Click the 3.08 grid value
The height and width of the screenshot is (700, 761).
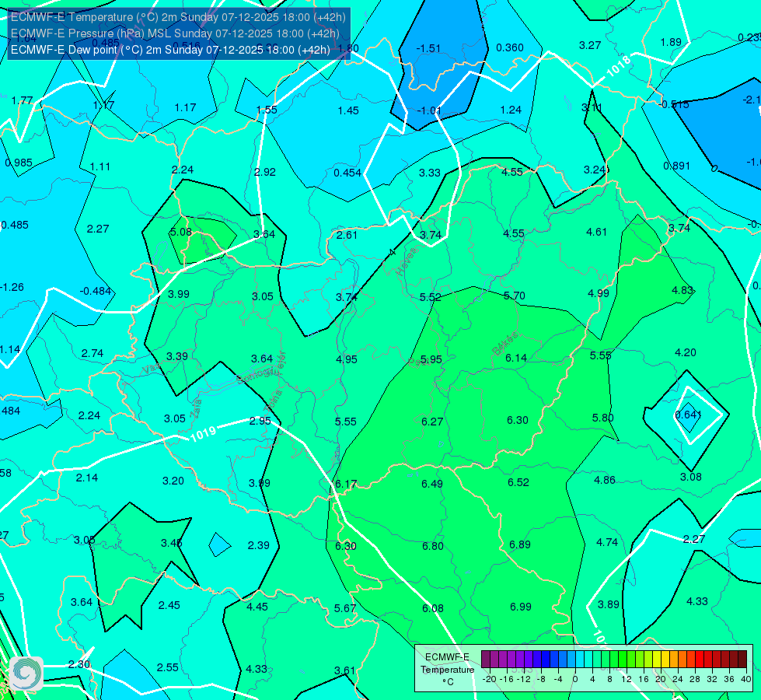[690, 477]
